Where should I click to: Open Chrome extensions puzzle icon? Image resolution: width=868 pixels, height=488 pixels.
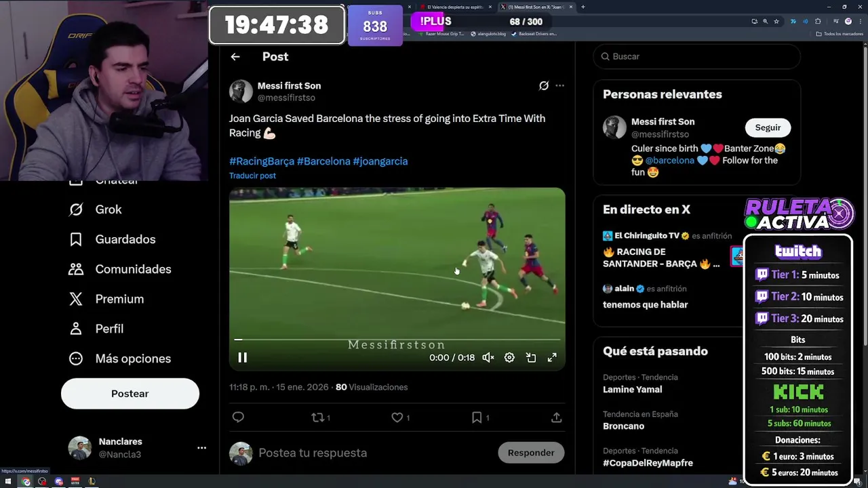coord(818,21)
